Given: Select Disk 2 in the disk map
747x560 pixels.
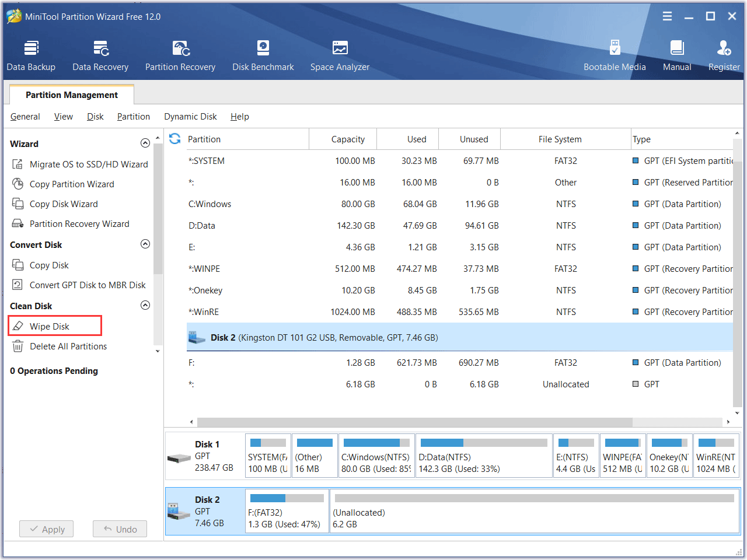Looking at the screenshot, I should click(204, 511).
